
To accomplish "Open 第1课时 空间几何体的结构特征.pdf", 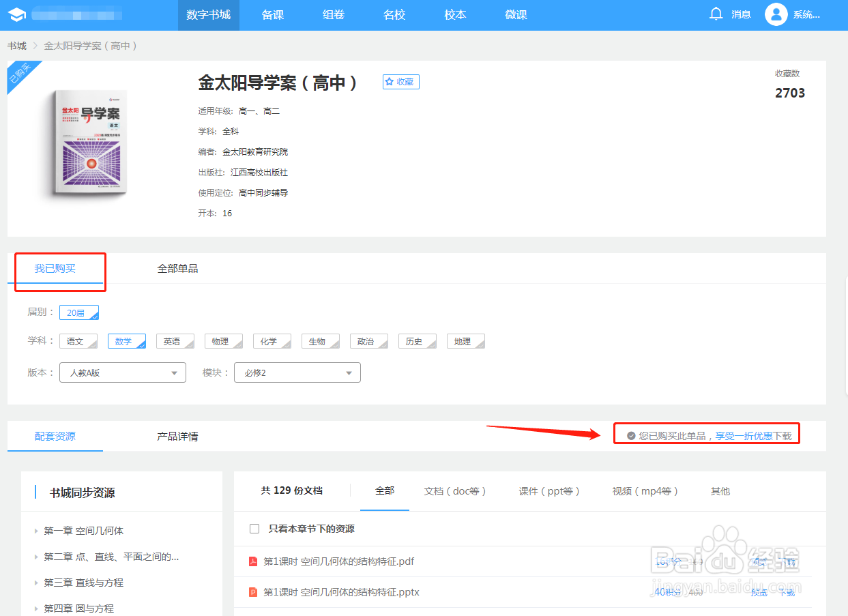I will (339, 562).
